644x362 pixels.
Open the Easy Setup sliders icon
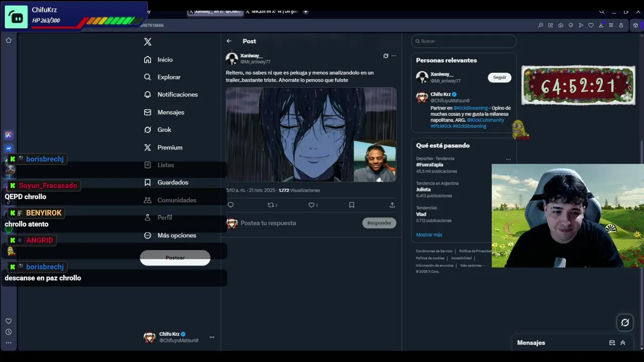pos(611,25)
